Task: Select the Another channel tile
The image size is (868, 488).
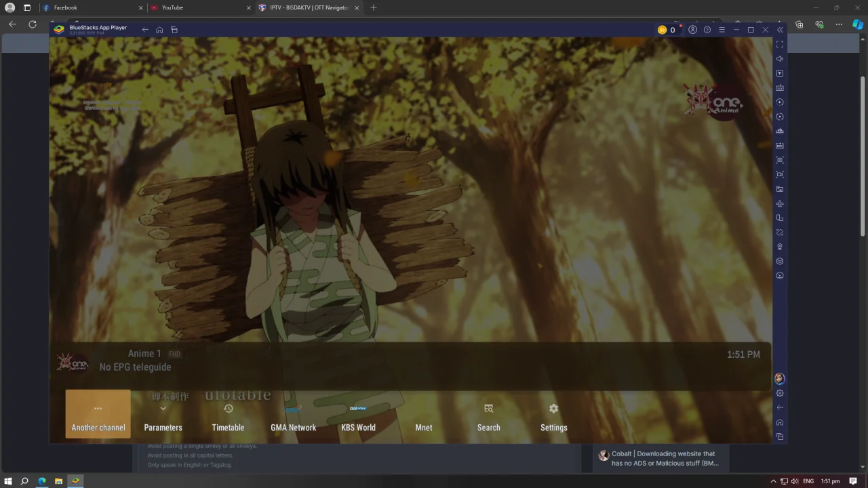Action: pos(98,413)
